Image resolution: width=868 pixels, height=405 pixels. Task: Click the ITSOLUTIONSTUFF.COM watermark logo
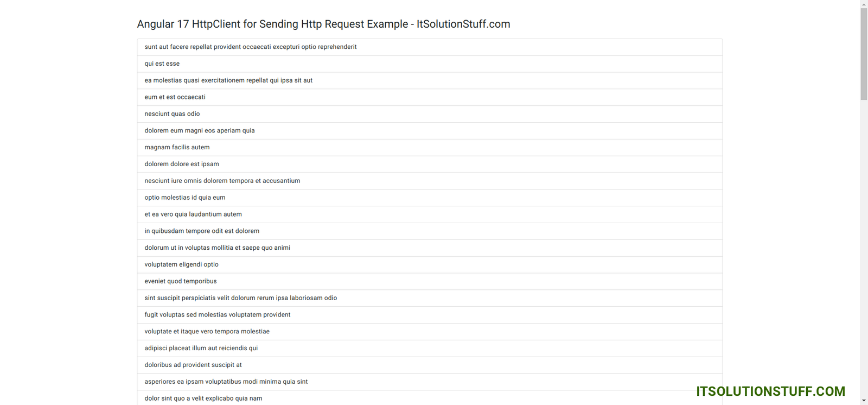[770, 391]
